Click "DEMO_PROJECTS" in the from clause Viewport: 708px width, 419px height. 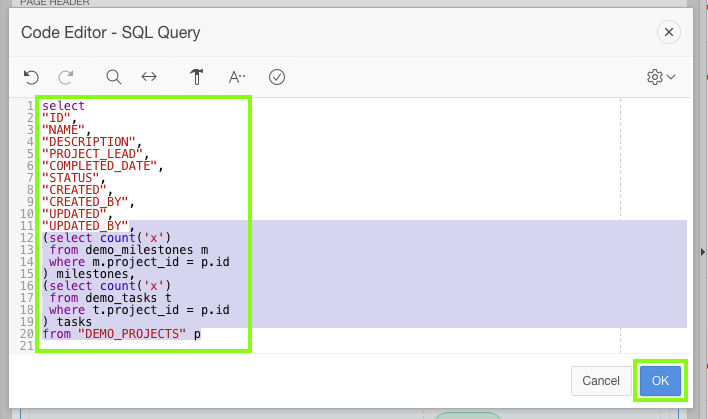132,334
